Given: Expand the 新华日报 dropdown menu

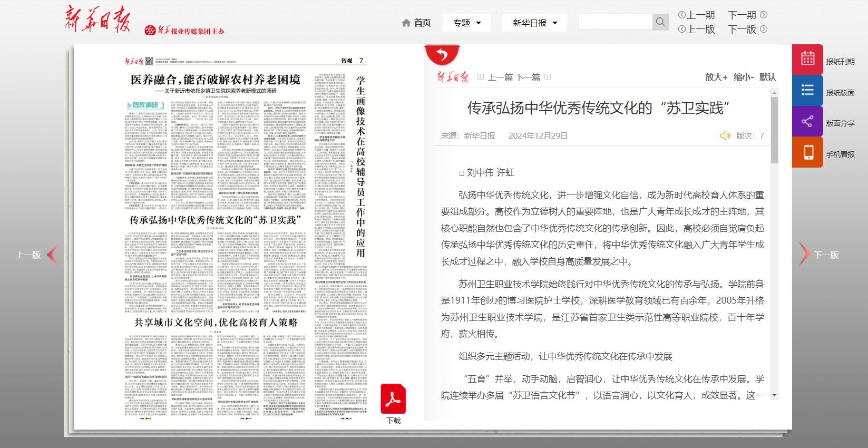Looking at the screenshot, I should (x=534, y=23).
